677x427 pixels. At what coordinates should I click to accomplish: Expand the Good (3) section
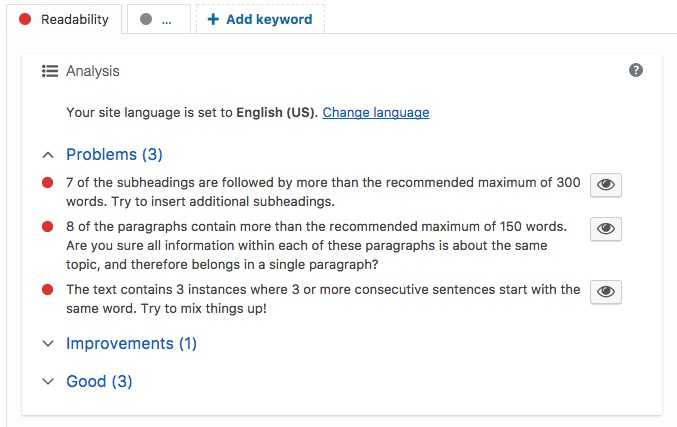coord(99,382)
